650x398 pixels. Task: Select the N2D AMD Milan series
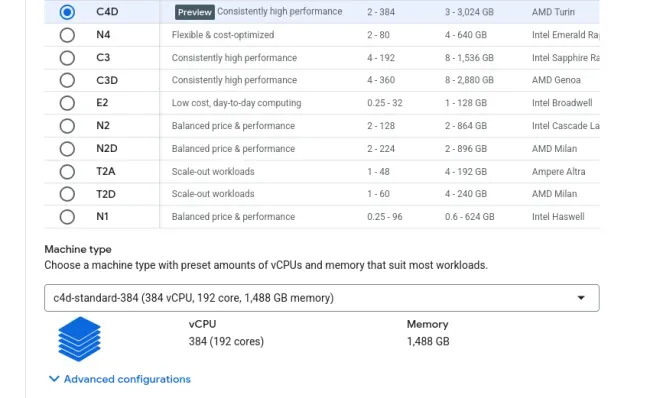pos(67,148)
